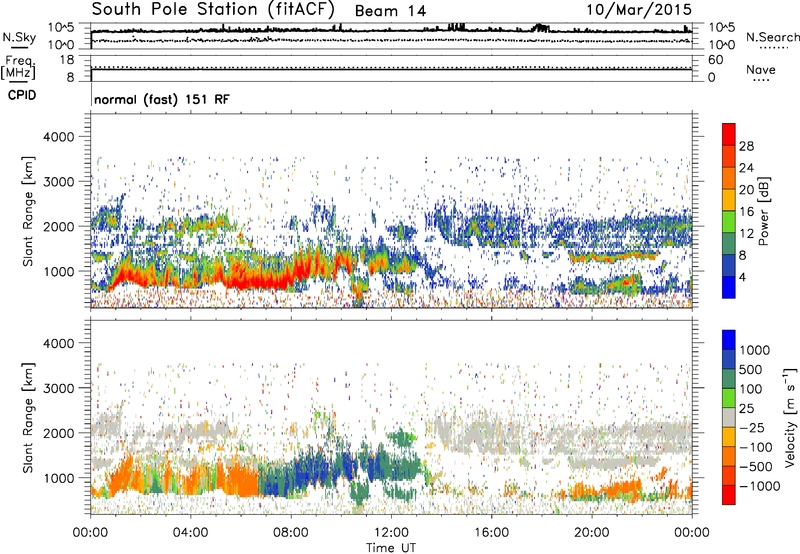The width and height of the screenshot is (800, 554).
Task: Click the 'CPID' label
Action: (x=22, y=95)
